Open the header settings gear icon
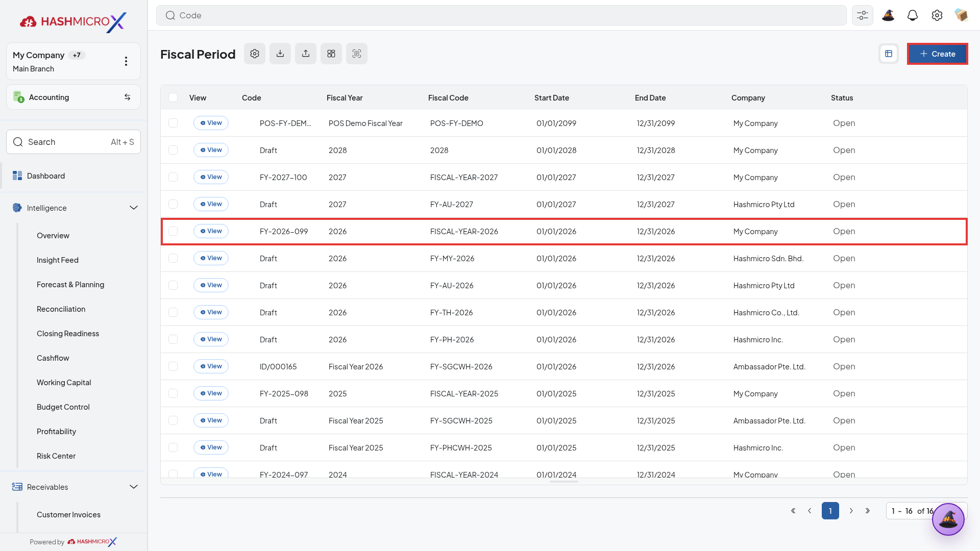The width and height of the screenshot is (980, 551). (x=937, y=15)
